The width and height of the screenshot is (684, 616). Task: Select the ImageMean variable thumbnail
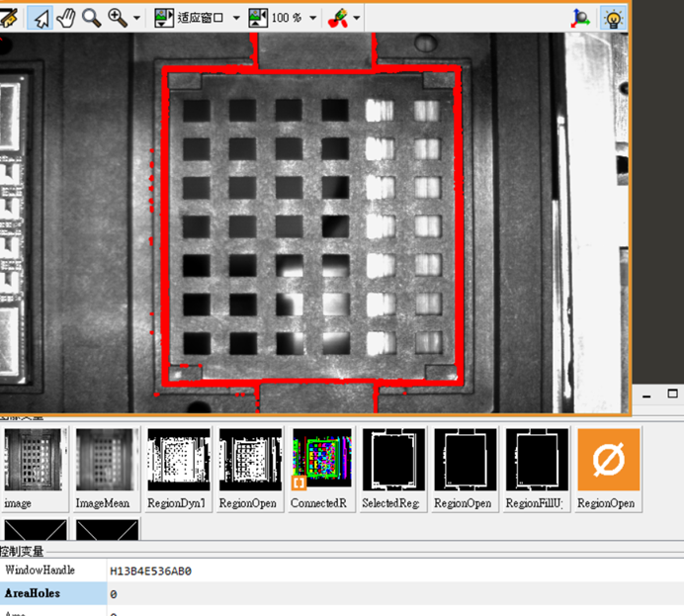[104, 460]
